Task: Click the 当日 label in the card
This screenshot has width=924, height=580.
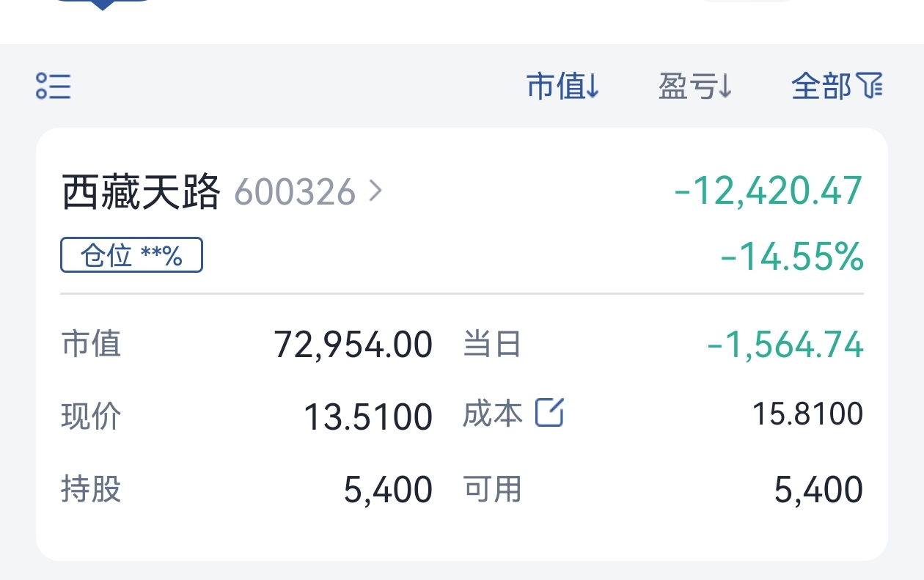Action: click(492, 344)
